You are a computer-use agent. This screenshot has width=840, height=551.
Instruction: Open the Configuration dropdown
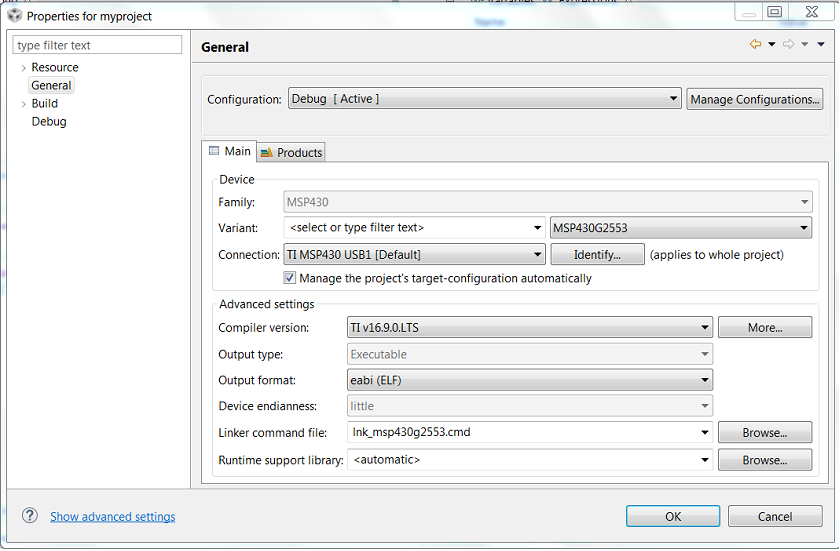(x=484, y=99)
